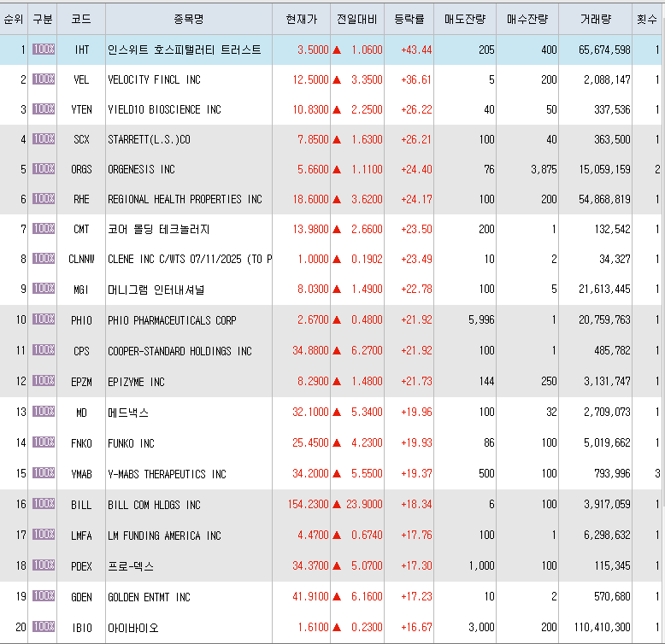Viewport: 665px width, 644px height.
Task: Click the CLNNW ticker code
Action: point(81,260)
